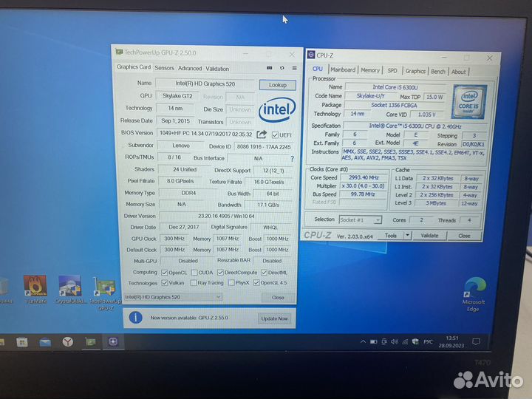
Task: Open Windows Security tray icon
Action: tap(415, 341)
